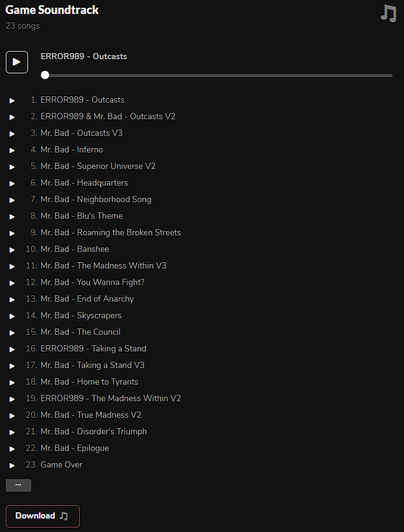This screenshot has height=532, width=404.
Task: Select Mr. Bad - The Council title
Action: [80, 332]
